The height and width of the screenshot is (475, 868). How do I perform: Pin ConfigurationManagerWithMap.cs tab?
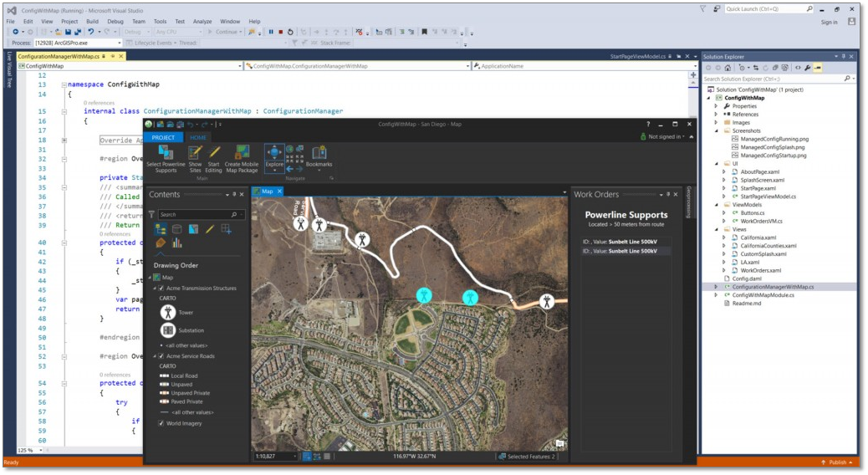coord(112,57)
